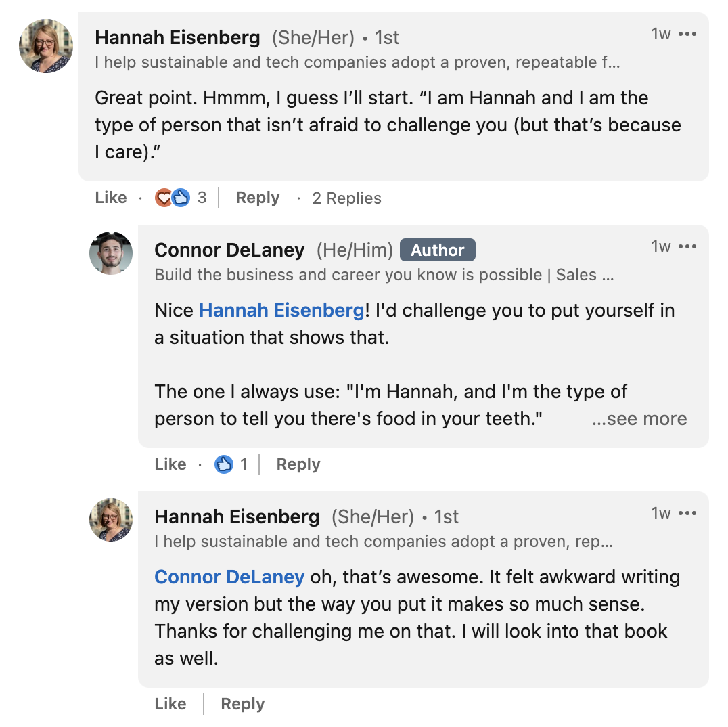Open the three-dot menu on Hannah's second reply
The height and width of the screenshot is (727, 728).
click(687, 513)
